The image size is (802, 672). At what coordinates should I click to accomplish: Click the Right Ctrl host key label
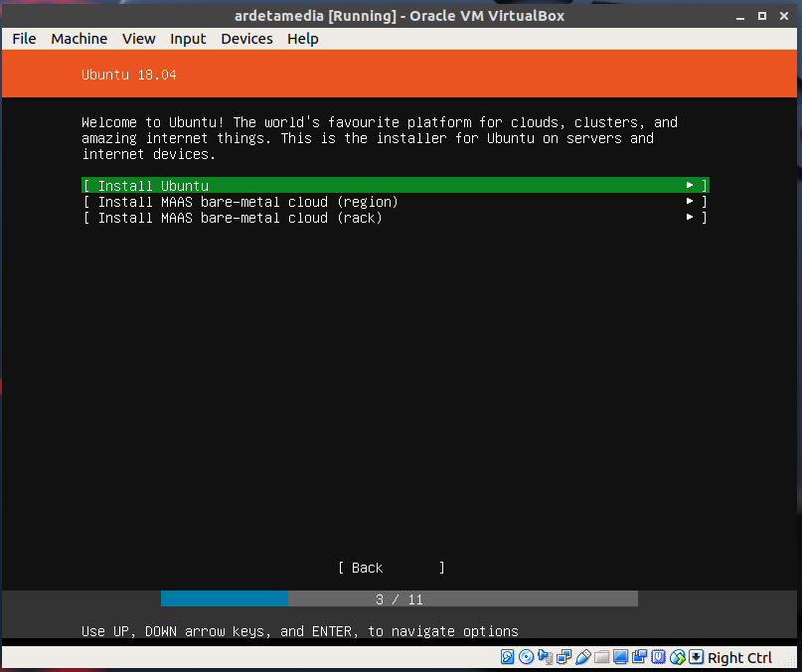pyautogui.click(x=739, y=658)
